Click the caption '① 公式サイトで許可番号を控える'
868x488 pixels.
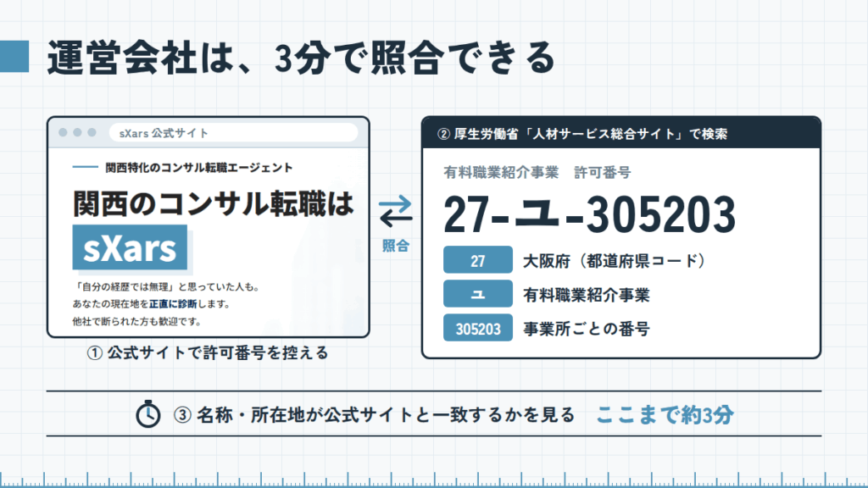(208, 352)
